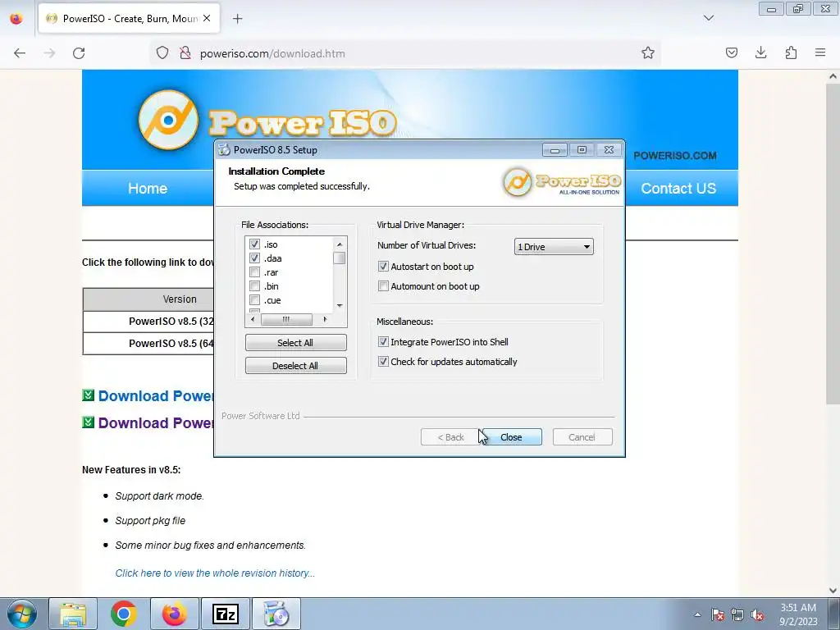Open the taskbar clock and date

[x=798, y=614]
